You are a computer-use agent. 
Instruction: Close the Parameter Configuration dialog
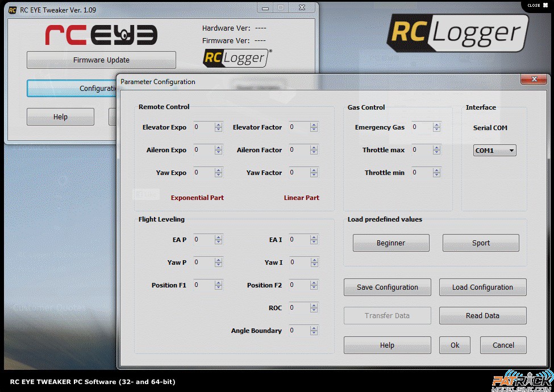[x=534, y=79]
